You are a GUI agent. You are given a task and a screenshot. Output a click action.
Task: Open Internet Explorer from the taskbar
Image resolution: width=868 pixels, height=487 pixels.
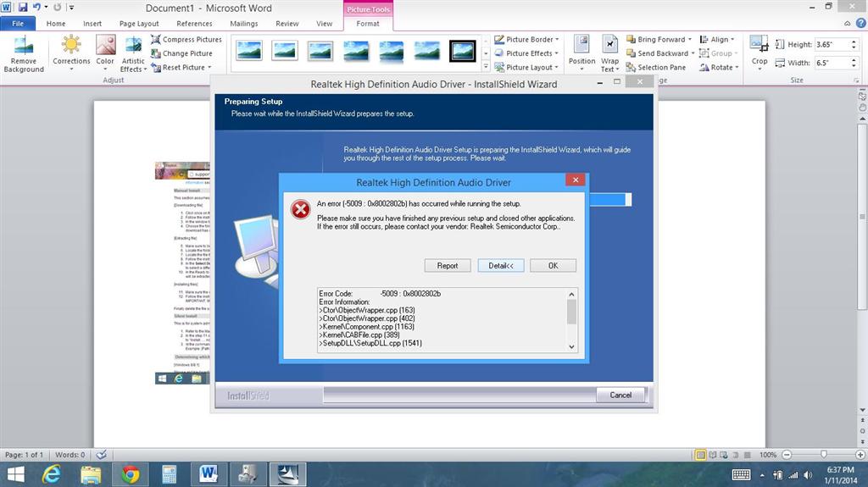coord(52,474)
